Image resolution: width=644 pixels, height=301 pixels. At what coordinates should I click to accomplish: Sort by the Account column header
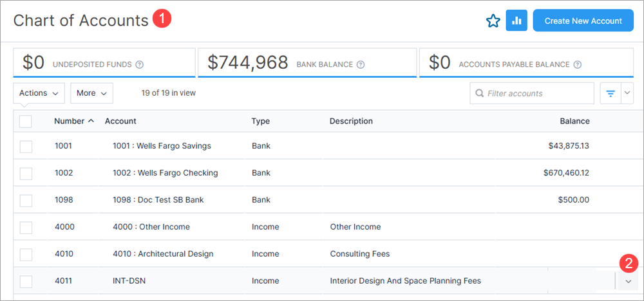coord(120,121)
